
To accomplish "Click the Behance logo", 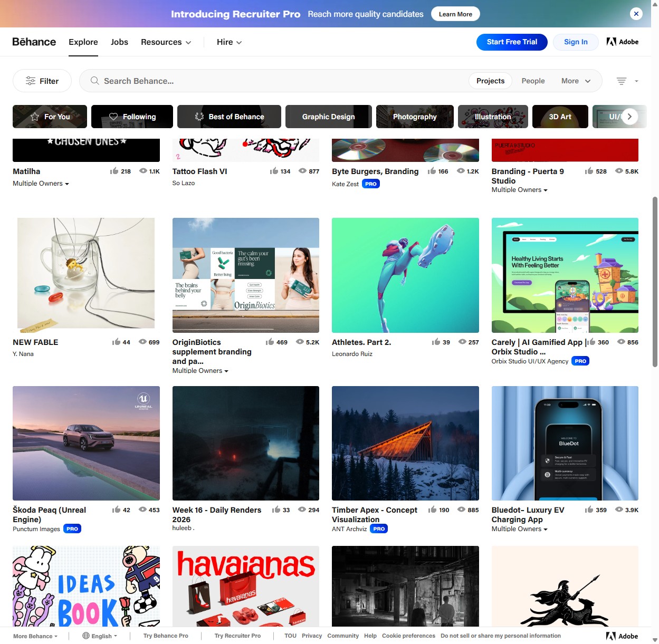I will pos(34,42).
